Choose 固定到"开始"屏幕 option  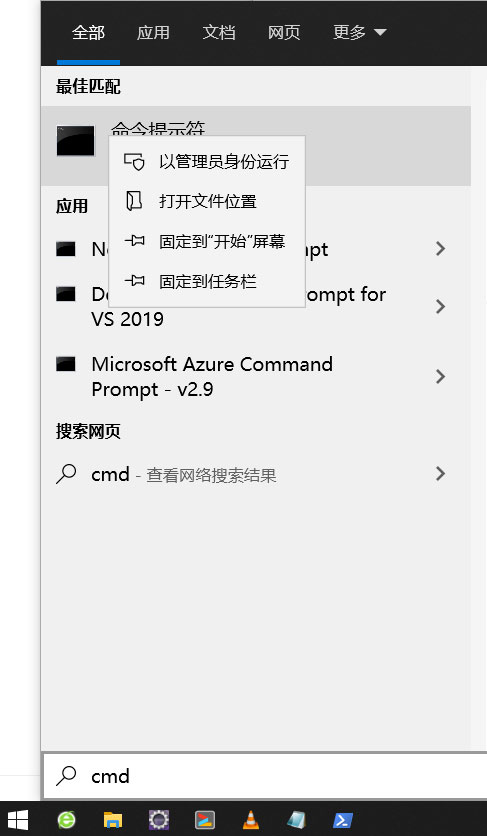pyautogui.click(x=207, y=242)
